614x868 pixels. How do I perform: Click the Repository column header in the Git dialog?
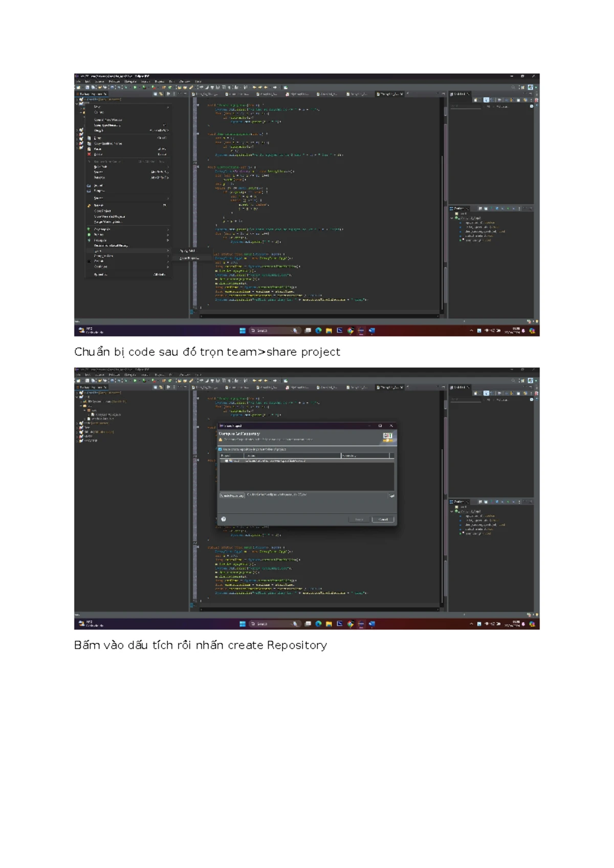(365, 455)
